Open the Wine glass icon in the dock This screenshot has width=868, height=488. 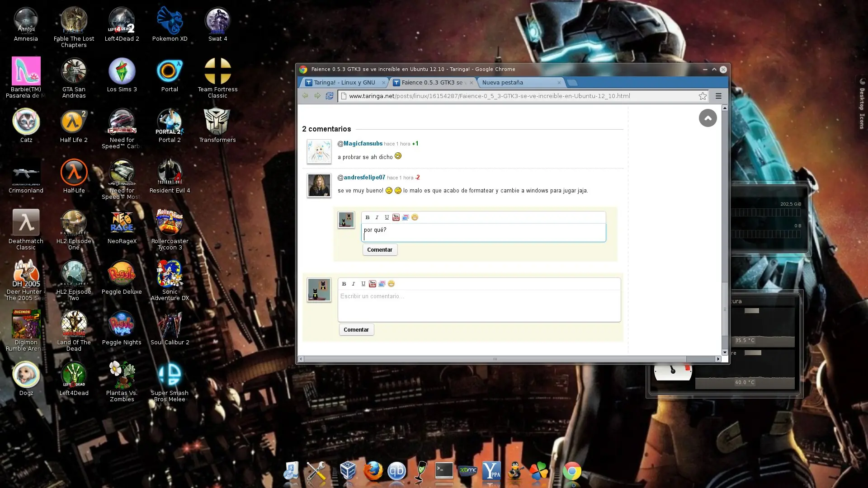pyautogui.click(x=421, y=471)
